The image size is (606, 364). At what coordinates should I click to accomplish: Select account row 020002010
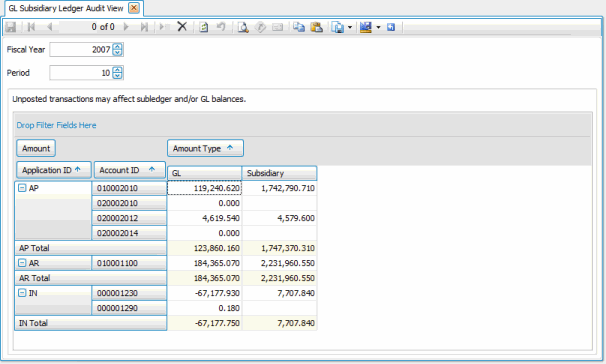pyautogui.click(x=129, y=203)
